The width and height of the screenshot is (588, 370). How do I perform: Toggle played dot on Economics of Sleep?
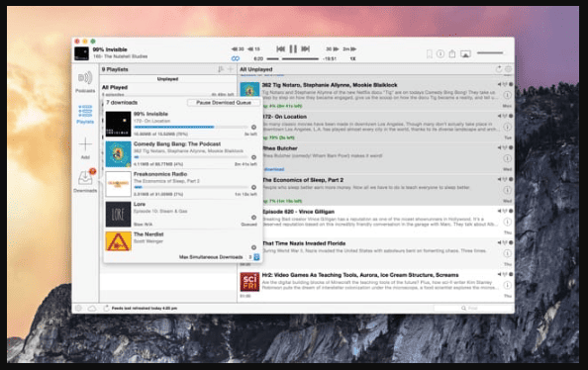(511, 179)
